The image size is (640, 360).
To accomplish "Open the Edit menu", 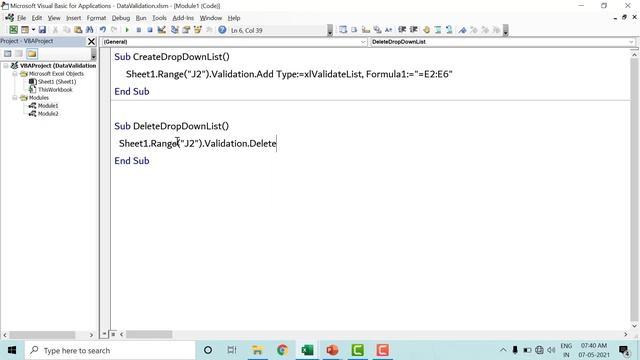I will (x=37, y=18).
